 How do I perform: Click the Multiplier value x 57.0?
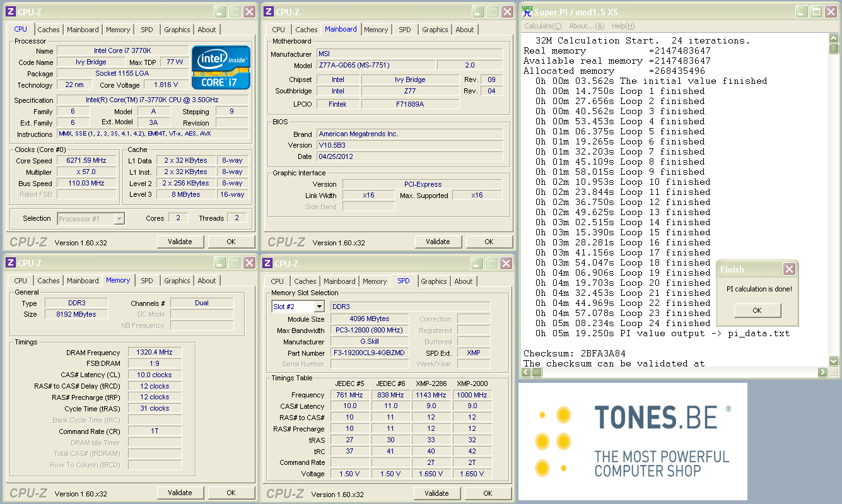click(x=86, y=172)
